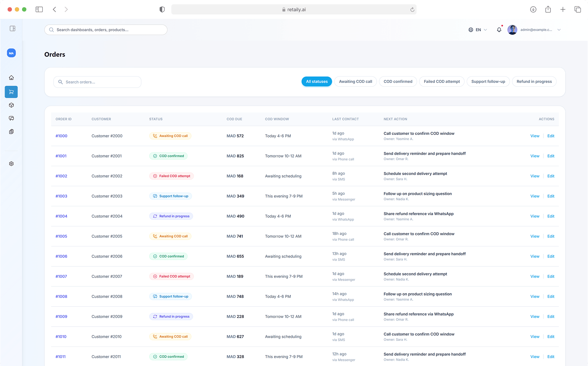Click the MA workspace avatar badge
588x366 pixels.
(x=11, y=53)
